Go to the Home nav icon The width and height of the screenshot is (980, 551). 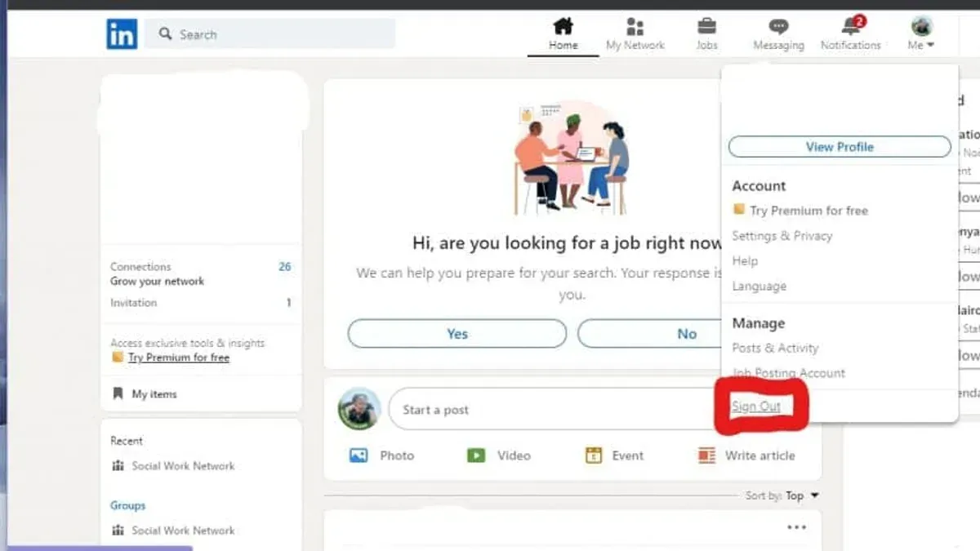click(x=563, y=26)
